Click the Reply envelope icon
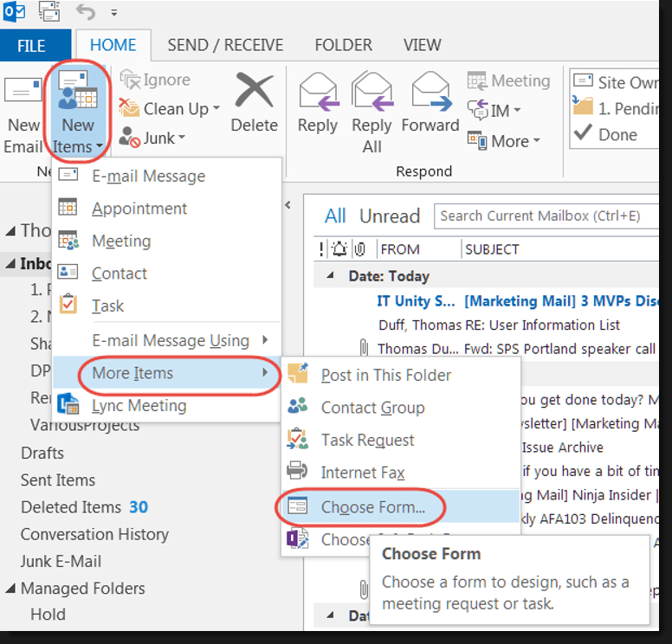The image size is (672, 644). [x=318, y=91]
